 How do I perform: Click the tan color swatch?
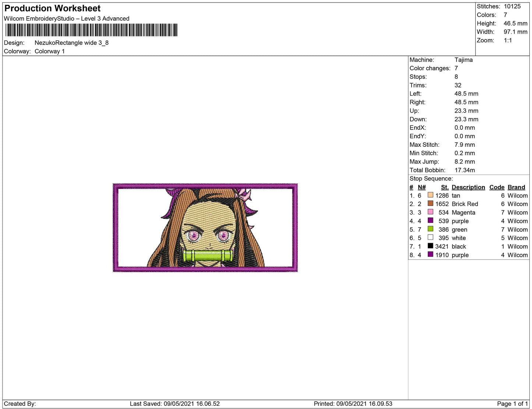[430, 195]
